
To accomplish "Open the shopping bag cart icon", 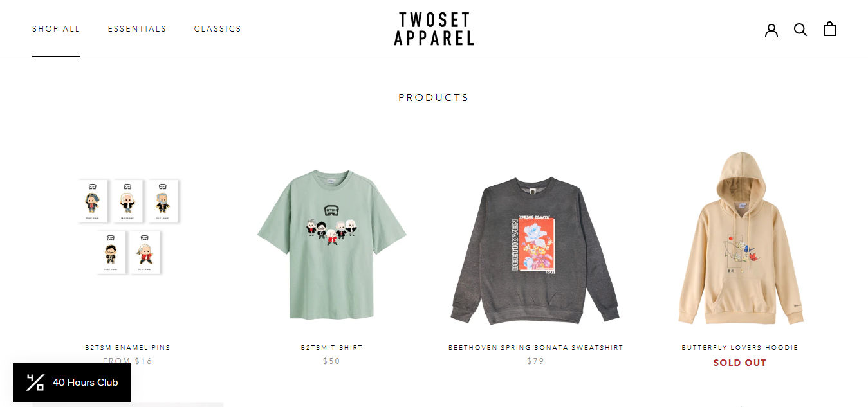I will (830, 29).
